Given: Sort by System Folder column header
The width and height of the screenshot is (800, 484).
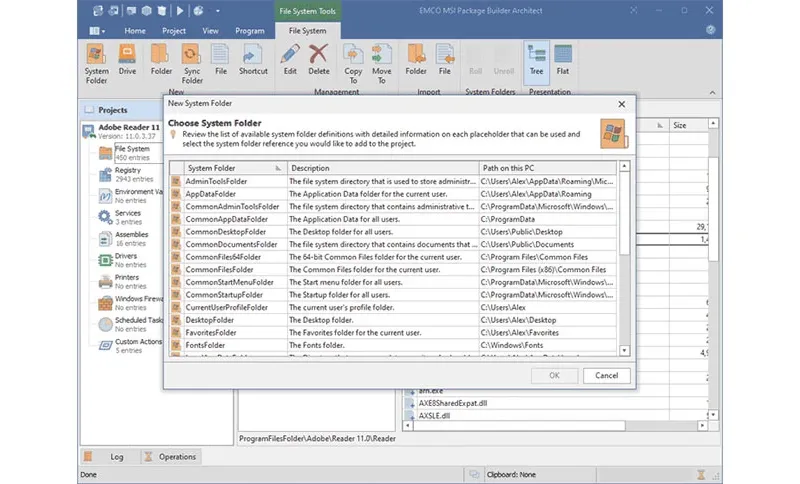Looking at the screenshot, I should [x=235, y=168].
